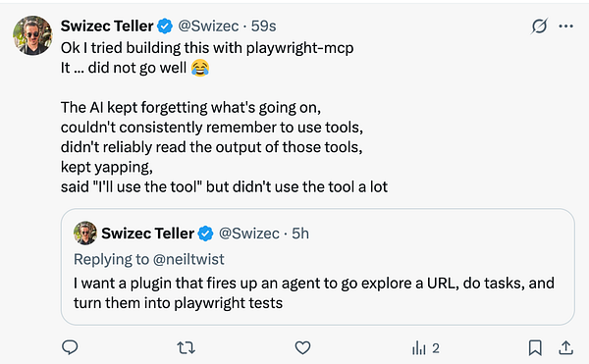This screenshot has height=364, width=589.
Task: Open Swizec Teller name in main tweet
Action: (x=107, y=26)
